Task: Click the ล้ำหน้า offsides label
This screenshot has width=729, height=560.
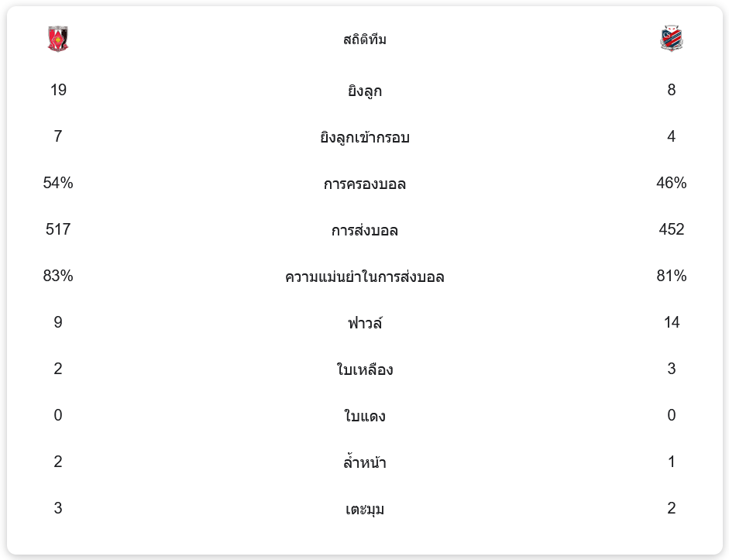Action: coord(364,462)
